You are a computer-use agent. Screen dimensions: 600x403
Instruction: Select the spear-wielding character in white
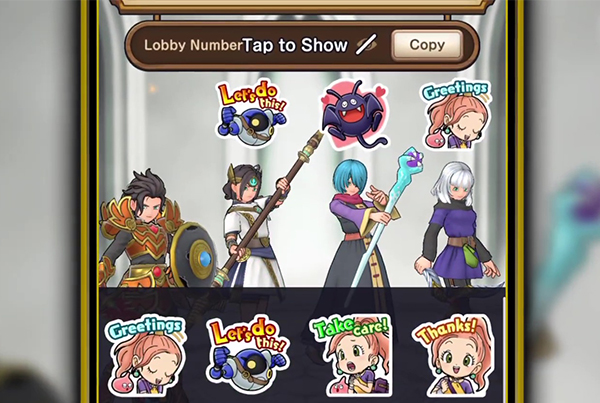point(254,224)
